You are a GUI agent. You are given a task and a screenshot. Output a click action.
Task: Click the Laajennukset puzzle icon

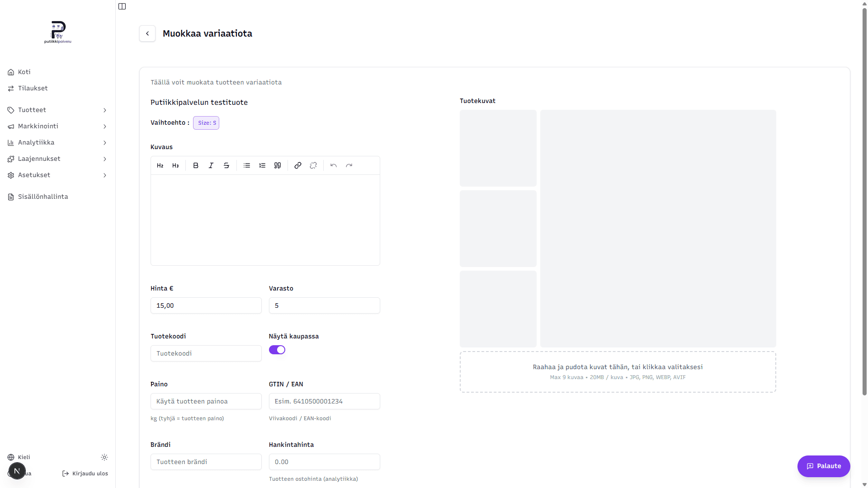pyautogui.click(x=11, y=159)
